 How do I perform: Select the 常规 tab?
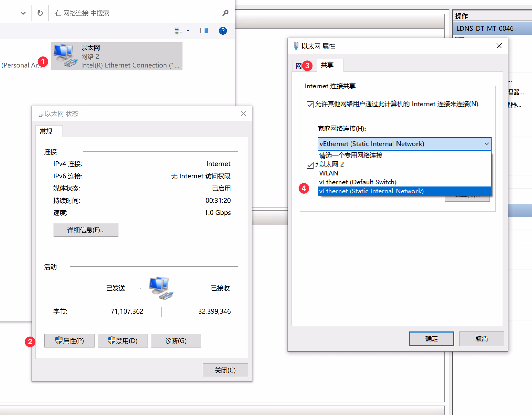(x=46, y=131)
